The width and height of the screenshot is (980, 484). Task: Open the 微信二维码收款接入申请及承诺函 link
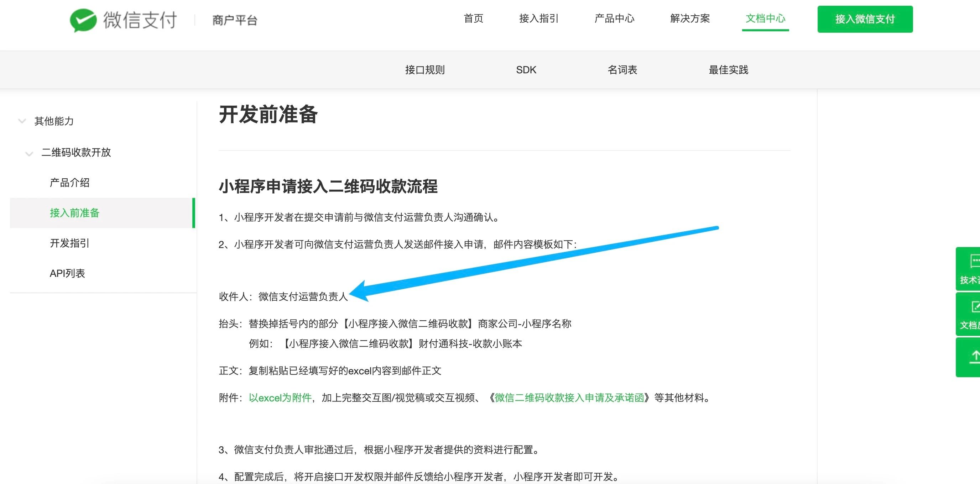tap(569, 398)
